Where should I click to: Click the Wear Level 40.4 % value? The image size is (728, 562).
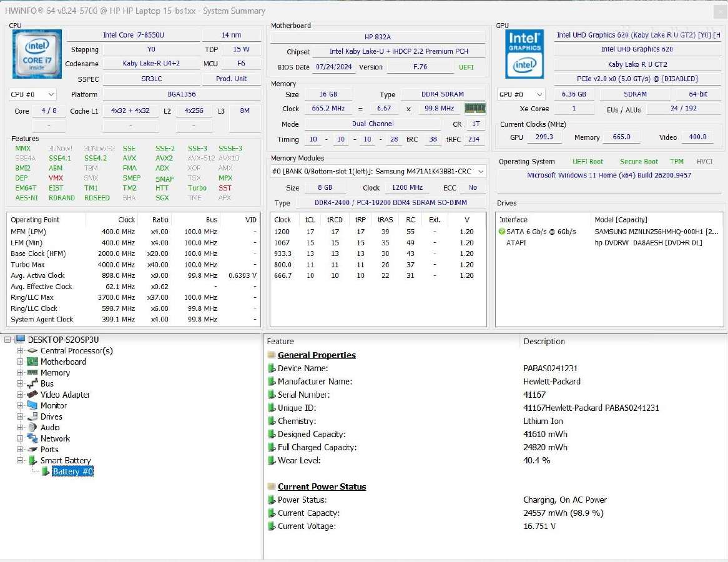(537, 460)
